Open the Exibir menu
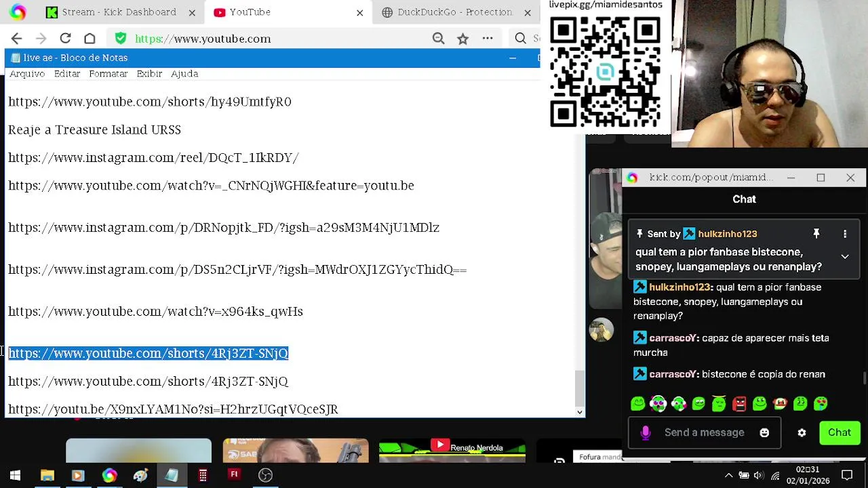 (149, 74)
